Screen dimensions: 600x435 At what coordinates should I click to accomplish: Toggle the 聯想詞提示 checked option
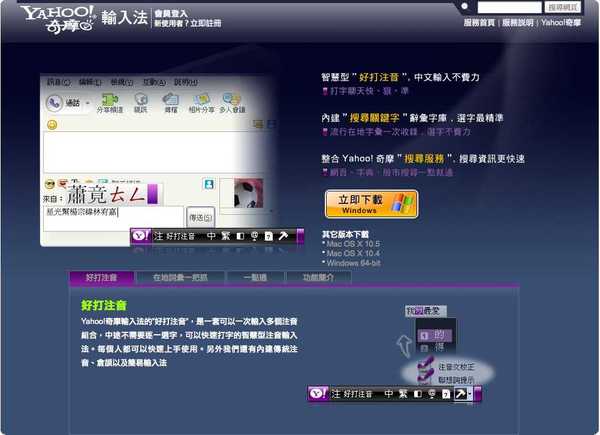point(447,380)
